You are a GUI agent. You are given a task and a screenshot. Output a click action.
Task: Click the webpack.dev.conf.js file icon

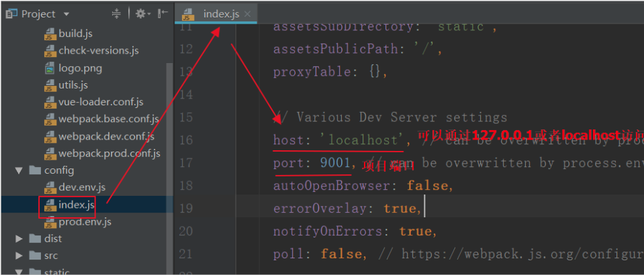50,136
